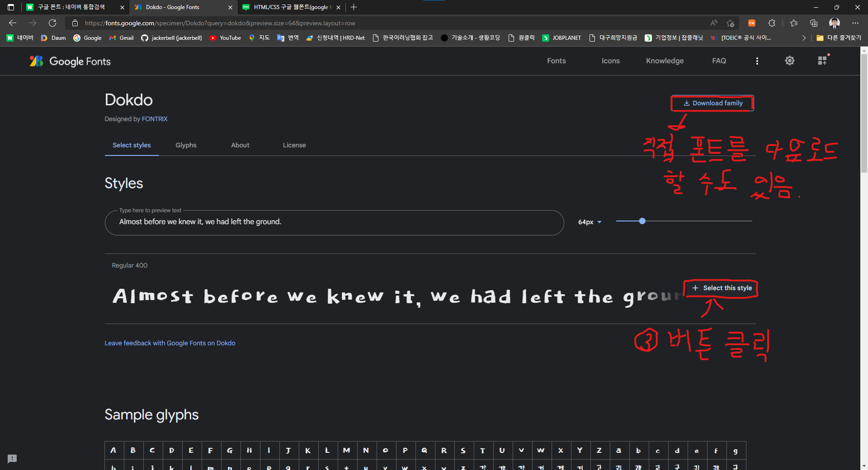Click the Google Fonts logo

70,61
